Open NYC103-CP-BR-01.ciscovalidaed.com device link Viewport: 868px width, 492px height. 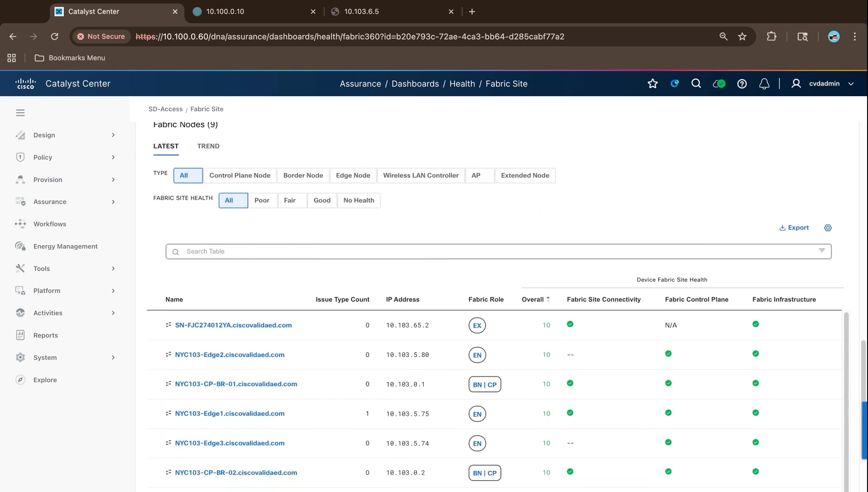coord(236,384)
